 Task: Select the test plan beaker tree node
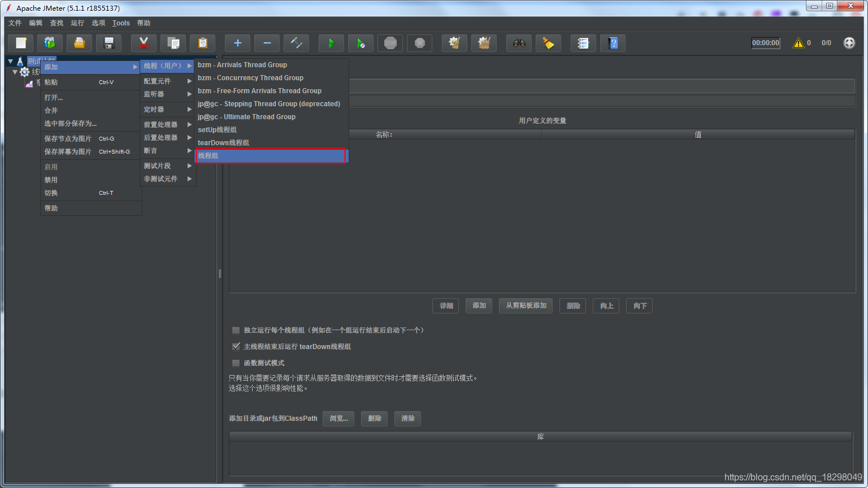tap(20, 61)
